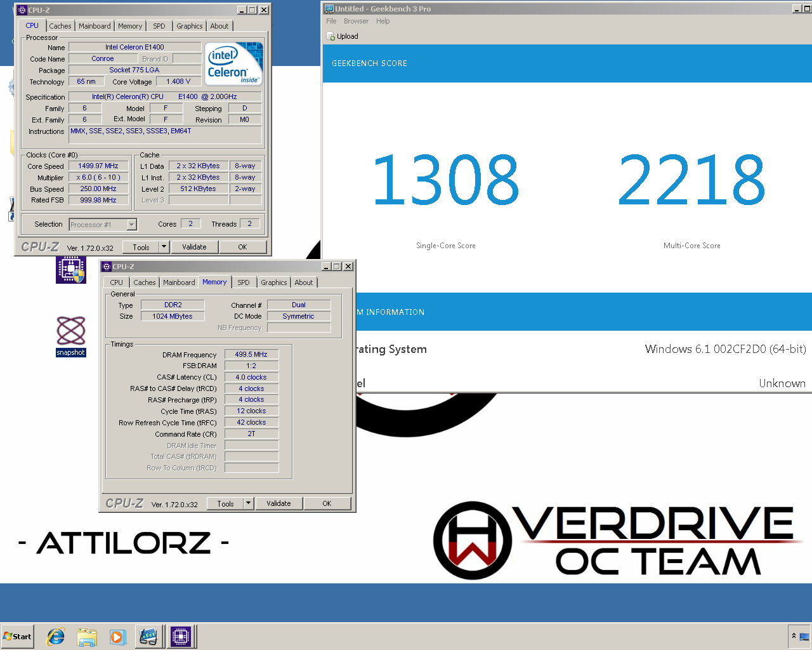Open Windows Explorer folder icon in taskbar
The height and width of the screenshot is (650, 812).
pyautogui.click(x=87, y=637)
